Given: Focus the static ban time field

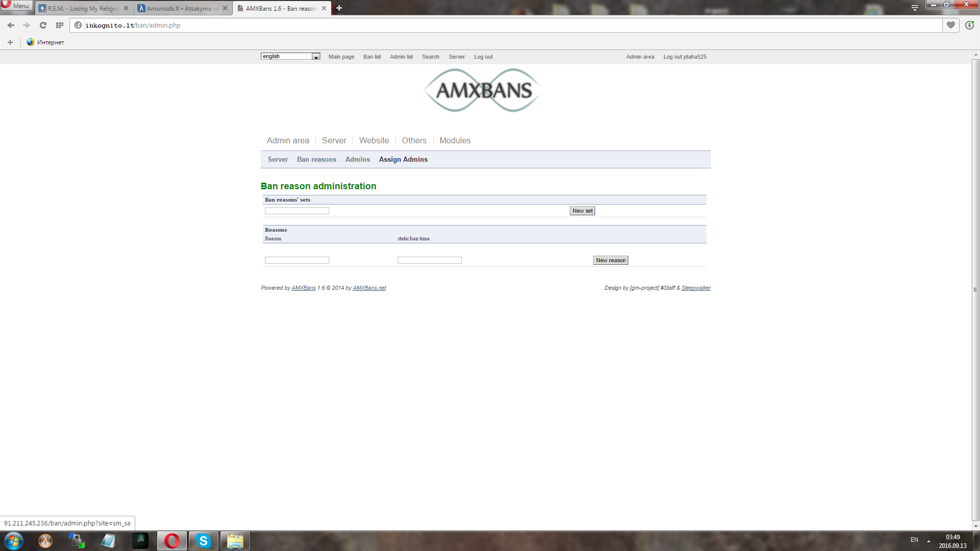Looking at the screenshot, I should click(x=430, y=260).
